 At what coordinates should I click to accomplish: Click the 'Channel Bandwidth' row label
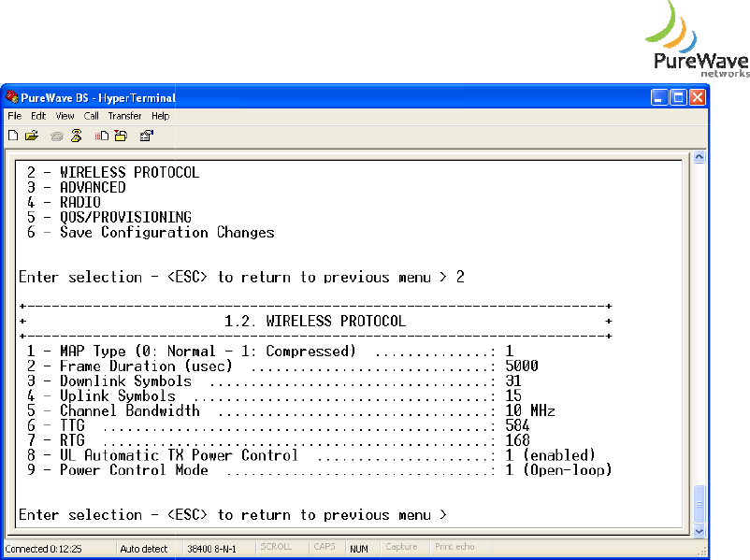pos(130,410)
